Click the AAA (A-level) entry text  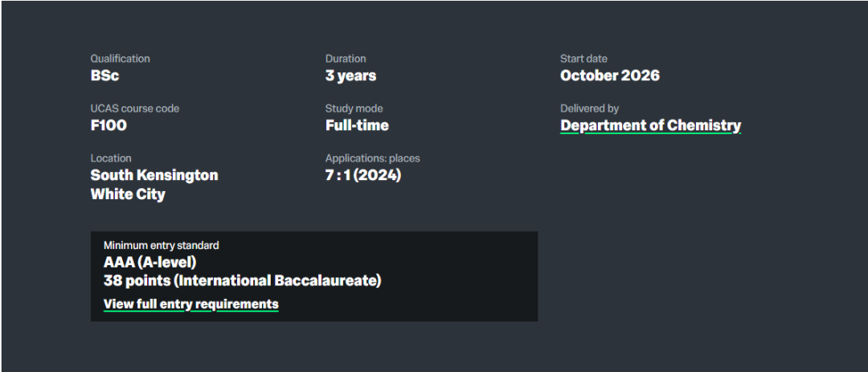(x=149, y=262)
